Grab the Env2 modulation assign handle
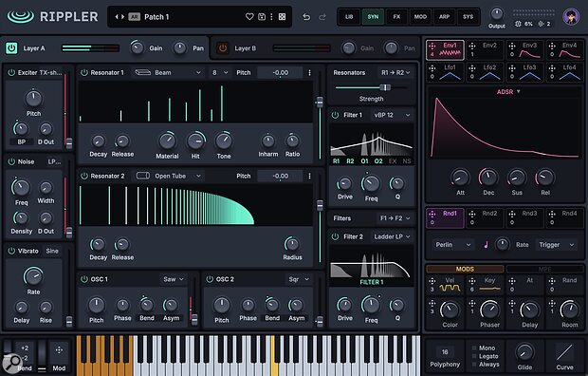The width and height of the screenshot is (588, 376). click(472, 47)
